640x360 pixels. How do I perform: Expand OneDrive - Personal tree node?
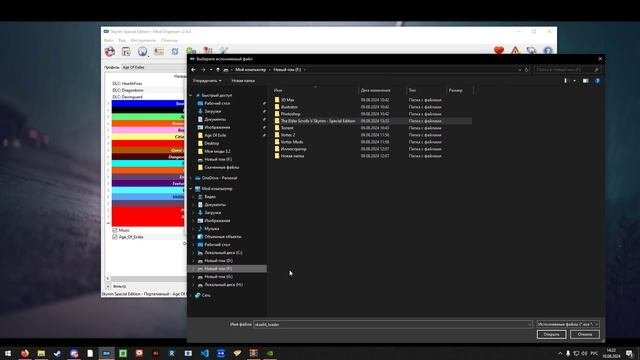coord(191,178)
